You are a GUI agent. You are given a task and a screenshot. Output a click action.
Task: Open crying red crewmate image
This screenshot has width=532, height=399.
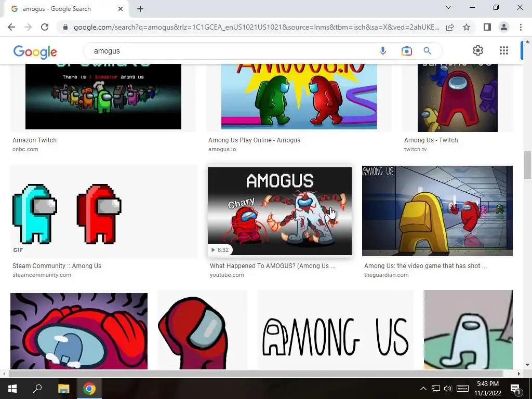(79, 331)
